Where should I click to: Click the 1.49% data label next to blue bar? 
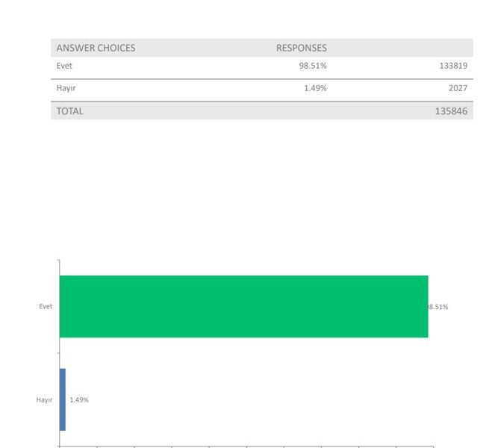coord(79,399)
